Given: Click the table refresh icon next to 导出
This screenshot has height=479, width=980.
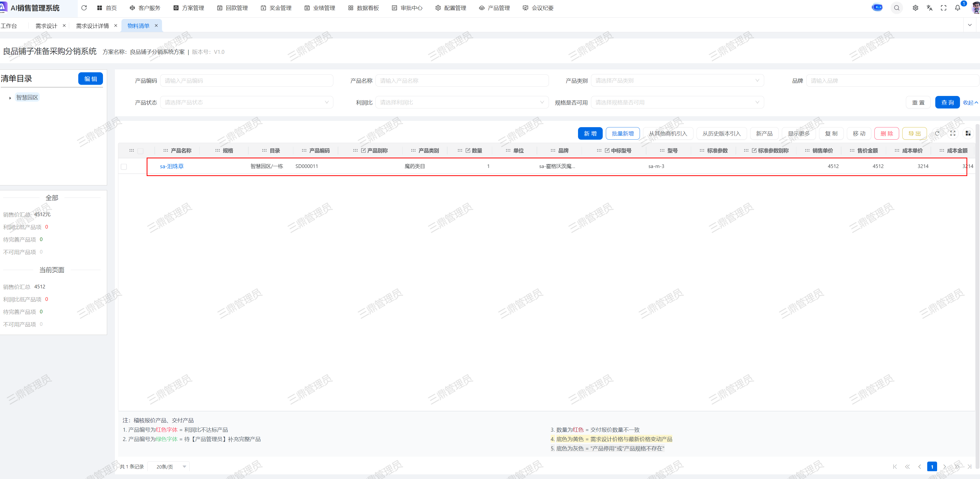Looking at the screenshot, I should coord(937,134).
